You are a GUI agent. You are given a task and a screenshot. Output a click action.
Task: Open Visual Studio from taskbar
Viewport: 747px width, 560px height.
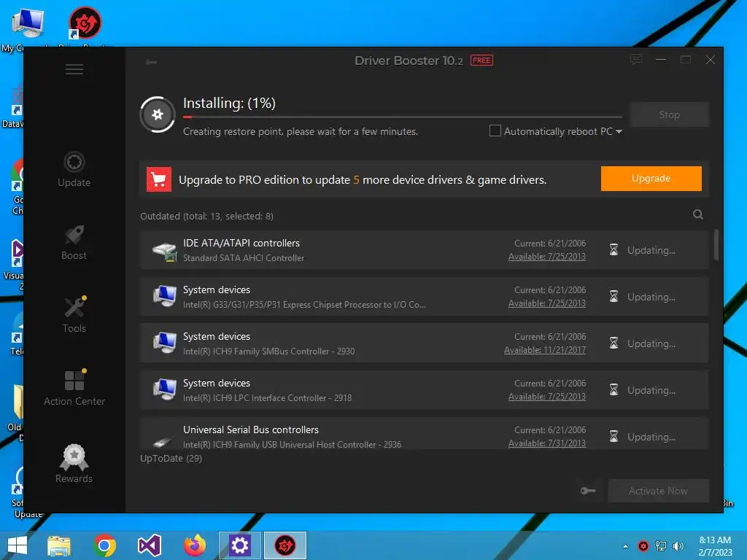[149, 545]
